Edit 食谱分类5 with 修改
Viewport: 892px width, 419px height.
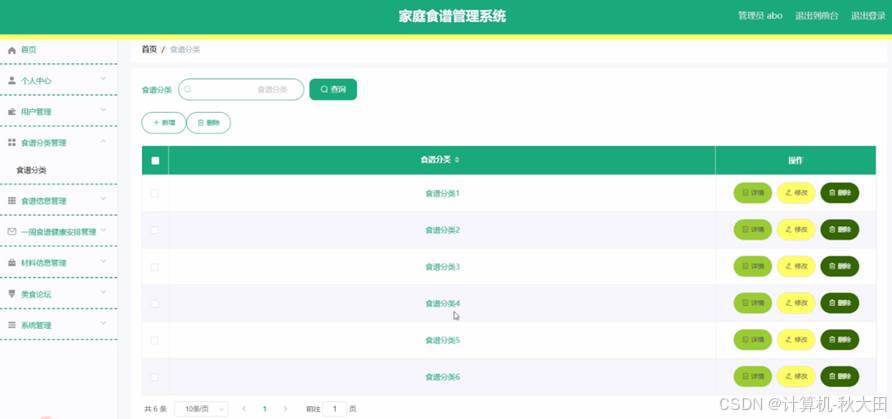[796, 339]
